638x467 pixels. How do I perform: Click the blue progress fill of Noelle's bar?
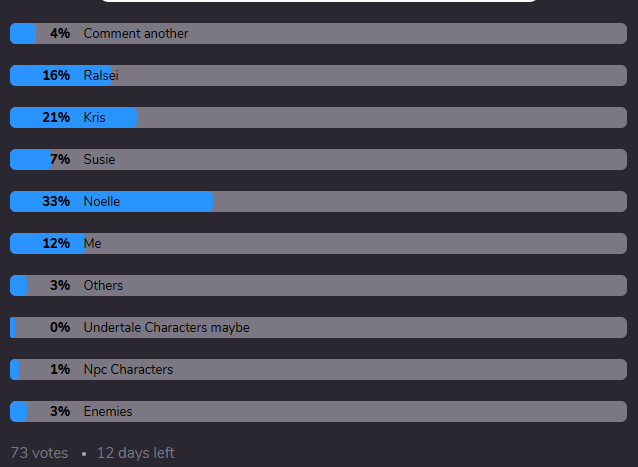coord(111,201)
